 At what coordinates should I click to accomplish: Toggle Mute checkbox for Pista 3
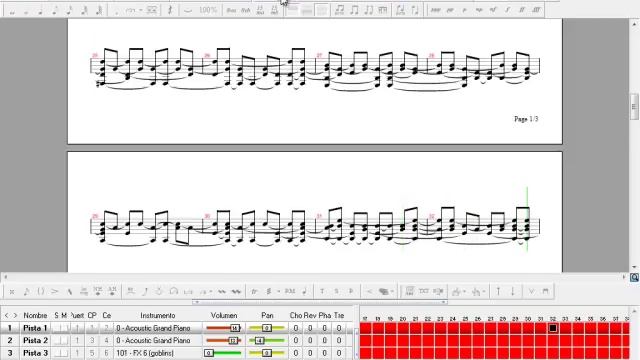click(64, 353)
